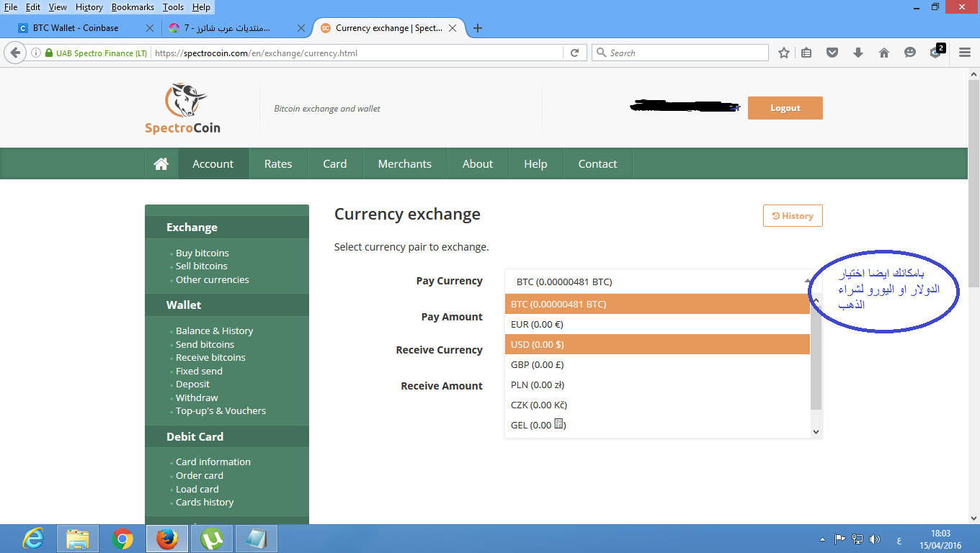Screen dimensions: 980x553
Task: Bookmark this page with the star icon
Action: (784, 53)
